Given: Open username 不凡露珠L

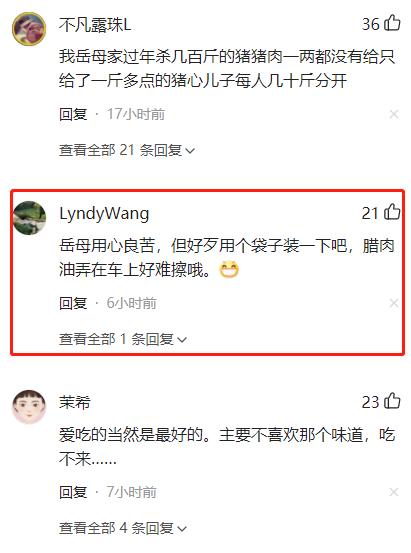Looking at the screenshot, I should tap(95, 25).
